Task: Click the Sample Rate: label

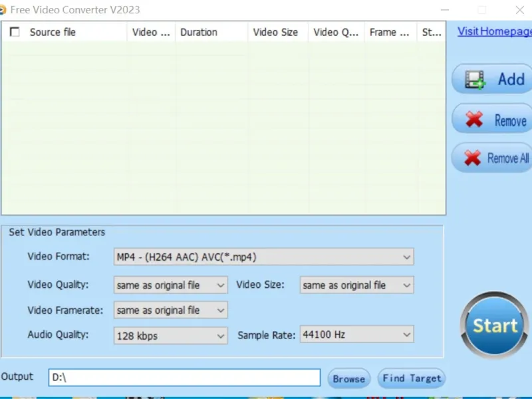Action: point(267,335)
